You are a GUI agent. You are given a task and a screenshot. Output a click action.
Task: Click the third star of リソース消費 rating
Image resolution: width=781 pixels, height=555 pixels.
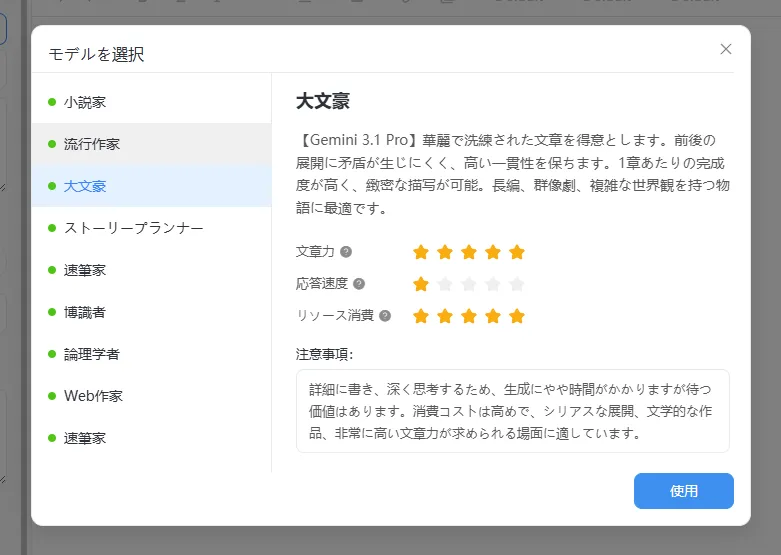coord(469,316)
